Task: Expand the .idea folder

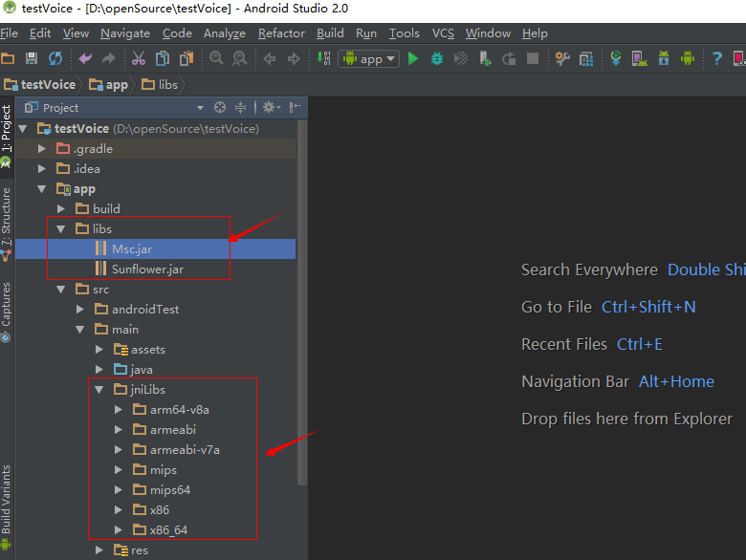Action: (x=42, y=169)
